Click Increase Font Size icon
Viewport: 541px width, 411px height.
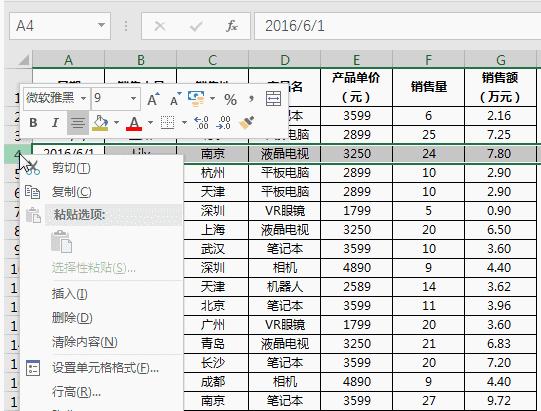(x=153, y=99)
